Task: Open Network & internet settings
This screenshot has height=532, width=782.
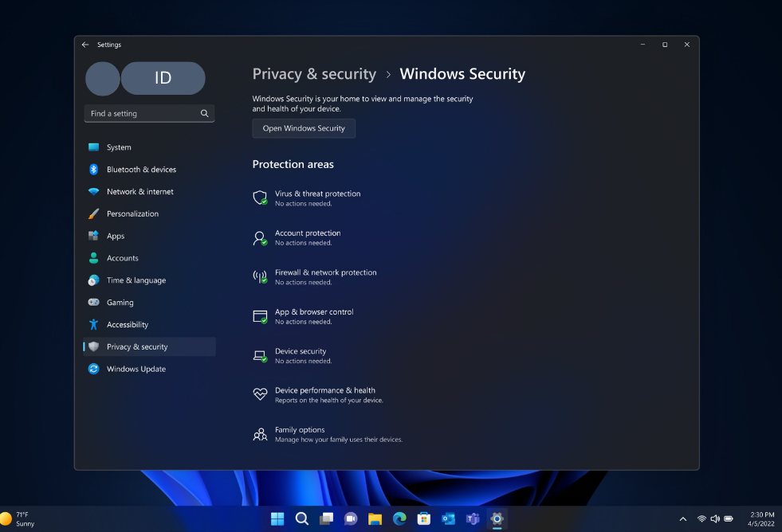Action: coord(149,191)
